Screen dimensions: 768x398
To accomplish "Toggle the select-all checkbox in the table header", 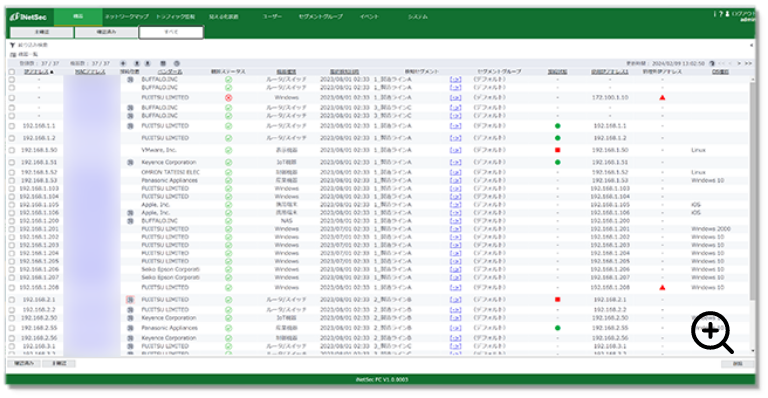I will point(12,72).
